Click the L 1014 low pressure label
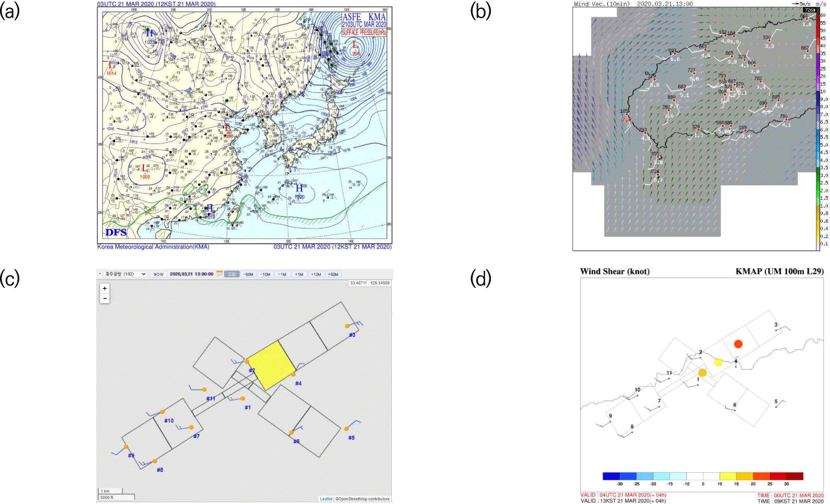The height and width of the screenshot is (504, 830). 112,68
